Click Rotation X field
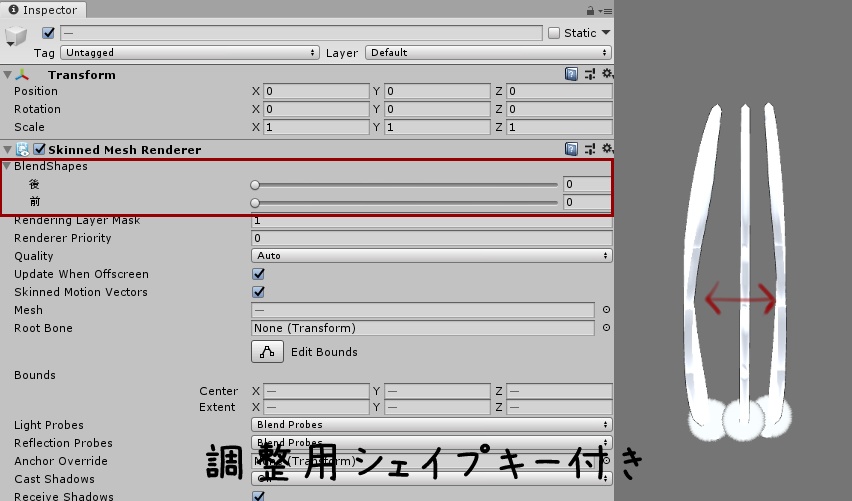Viewport: 852px width, 501px height. click(x=316, y=109)
